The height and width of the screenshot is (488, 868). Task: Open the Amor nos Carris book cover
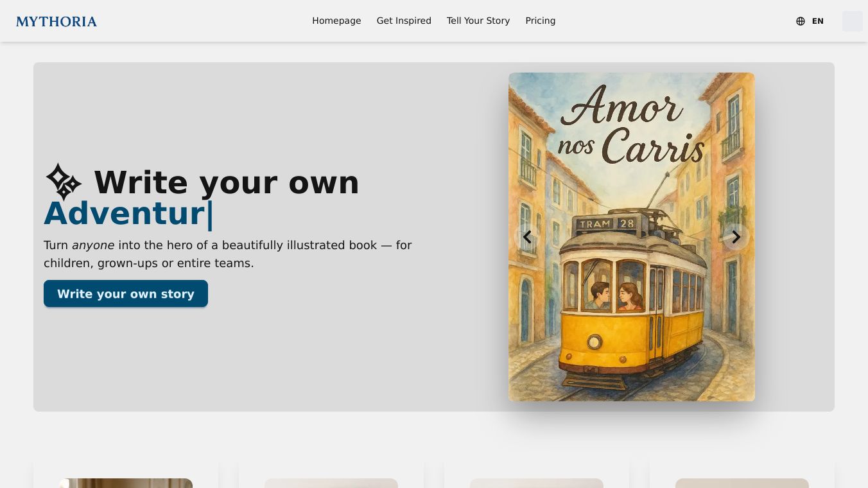[x=632, y=237]
